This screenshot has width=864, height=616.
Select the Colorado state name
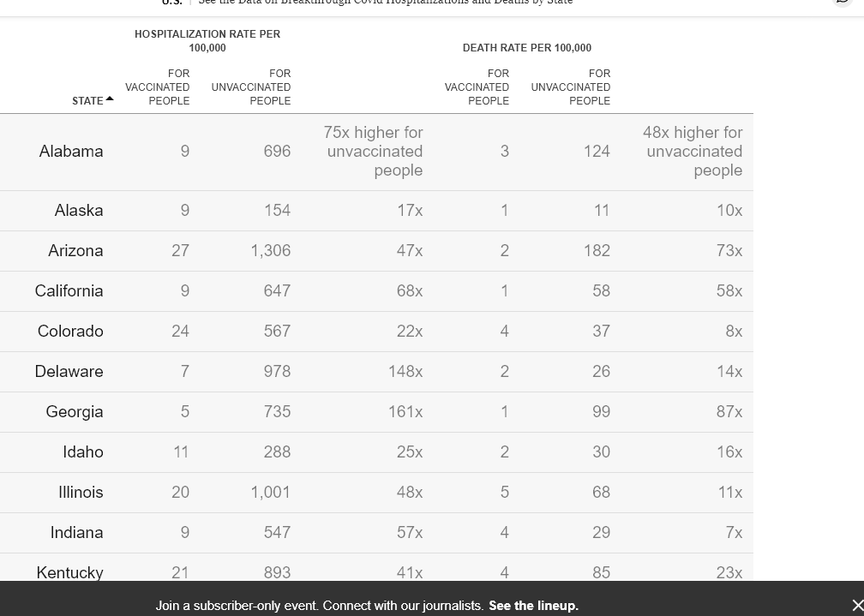[x=70, y=332]
